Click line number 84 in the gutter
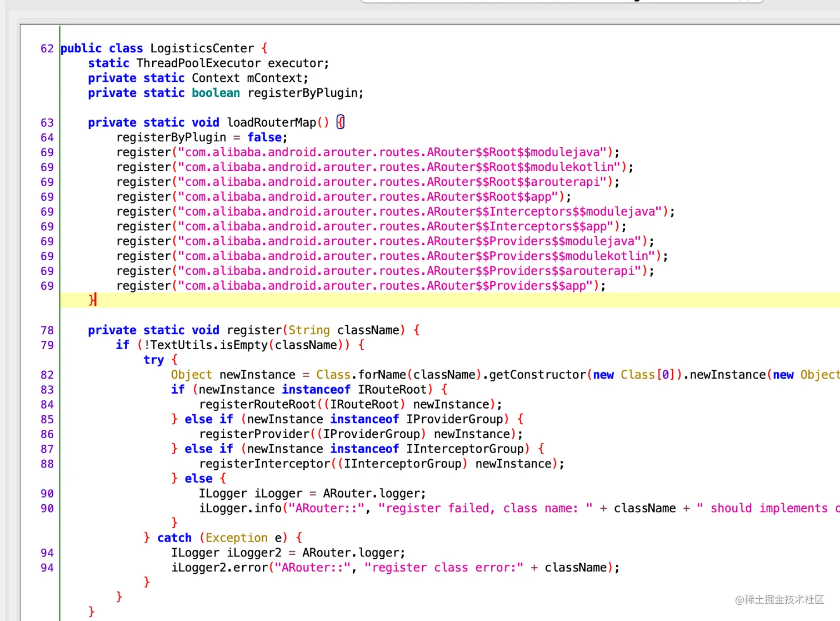Viewport: 840px width, 621px height. click(47, 405)
